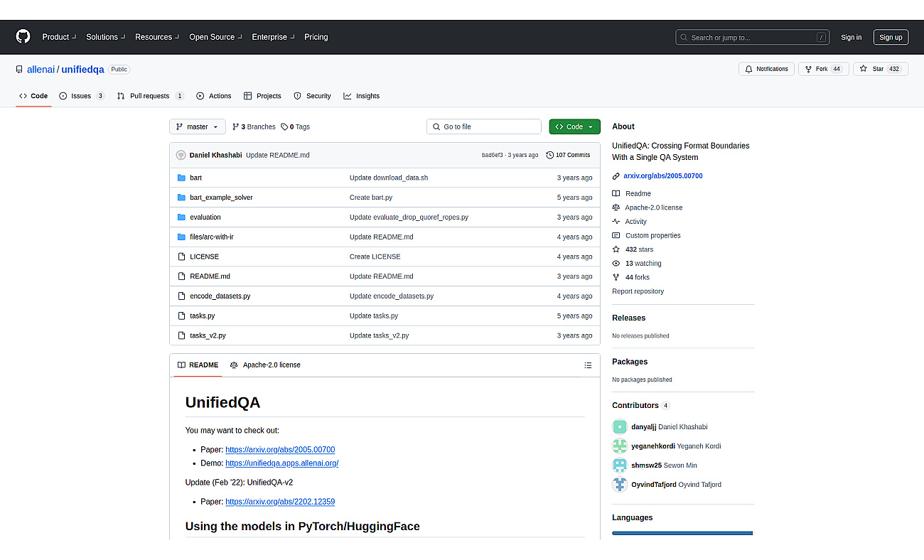Switch to the Insights tab

(x=361, y=96)
